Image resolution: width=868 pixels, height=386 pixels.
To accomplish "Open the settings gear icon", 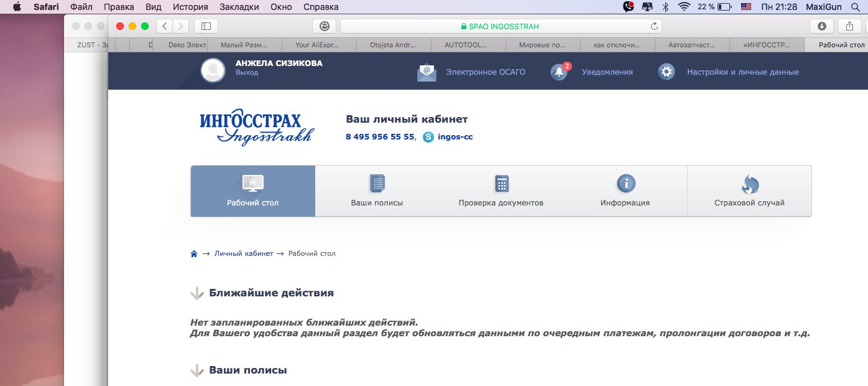I will pos(667,72).
